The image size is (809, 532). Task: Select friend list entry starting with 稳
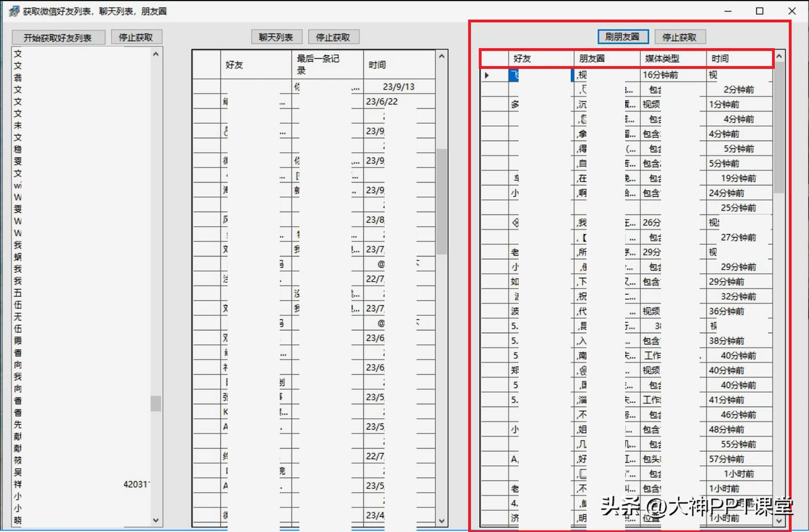click(x=81, y=149)
